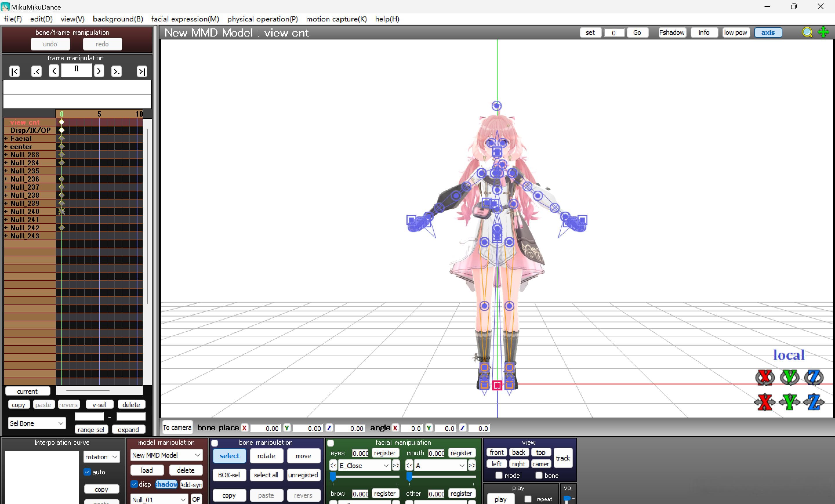Toggle the auto interpolation checkbox
The height and width of the screenshot is (504, 835).
[87, 472]
